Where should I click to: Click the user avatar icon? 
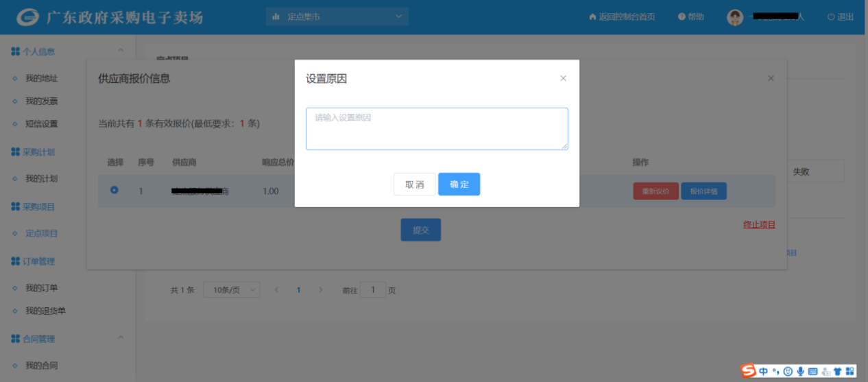coord(735,17)
